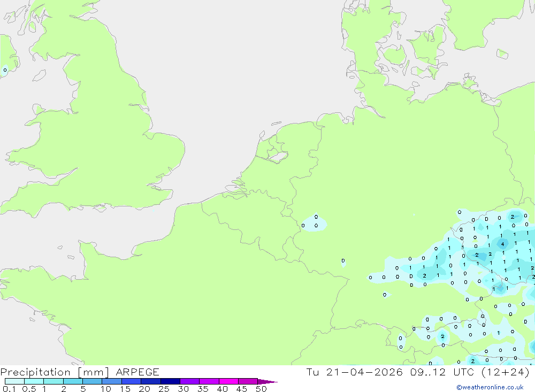Click the "10" legend scale label
This screenshot has width=535, height=392.
[106, 389]
